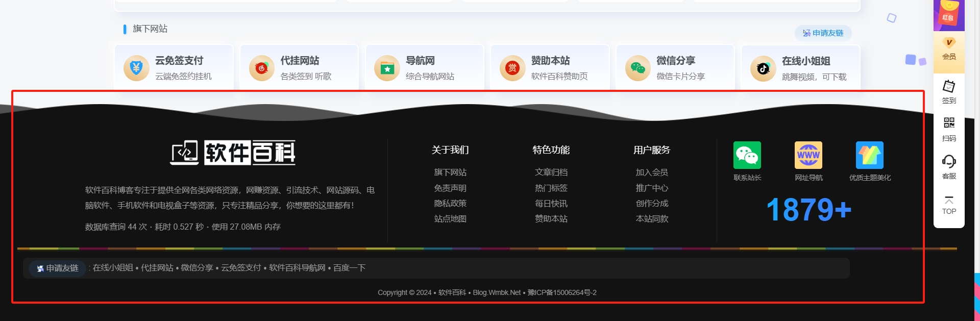This screenshot has height=321, width=980.
Task: Open 免责声明 link under 关于我们
Action: pyautogui.click(x=450, y=188)
